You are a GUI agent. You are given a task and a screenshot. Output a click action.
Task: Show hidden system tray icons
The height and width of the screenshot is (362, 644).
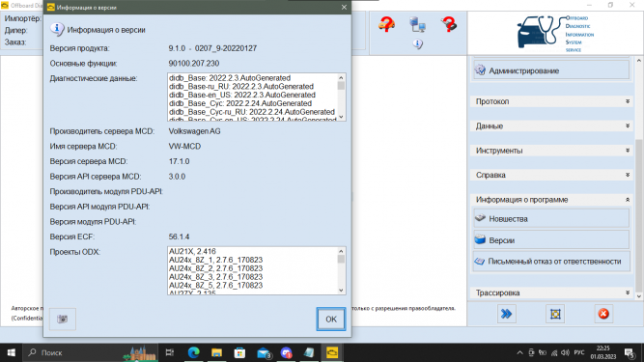click(x=519, y=352)
